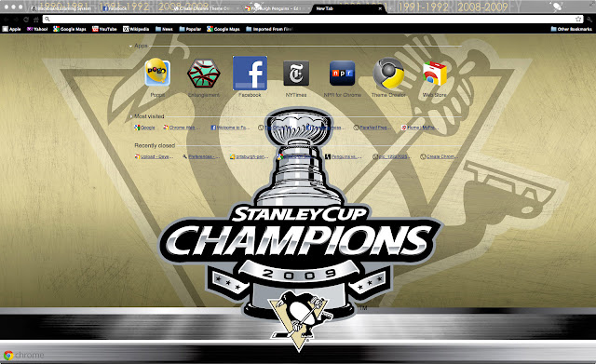596x364 pixels.
Task: Open the Google Maps bookmark after Popular
Action: pos(223,29)
